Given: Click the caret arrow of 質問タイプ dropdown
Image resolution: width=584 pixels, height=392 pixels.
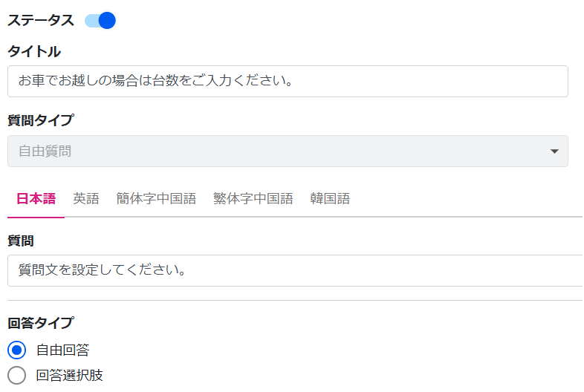Looking at the screenshot, I should coord(554,151).
